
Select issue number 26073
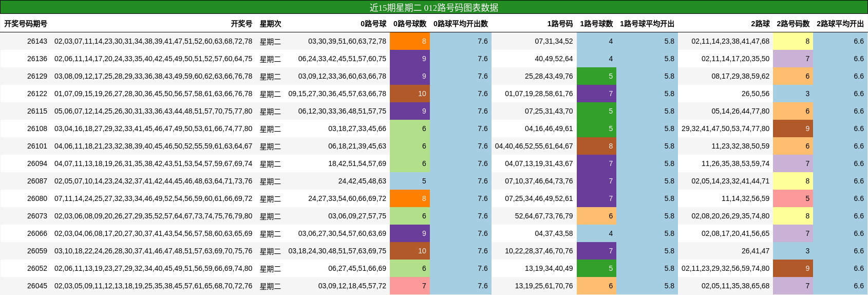pyautogui.click(x=37, y=216)
